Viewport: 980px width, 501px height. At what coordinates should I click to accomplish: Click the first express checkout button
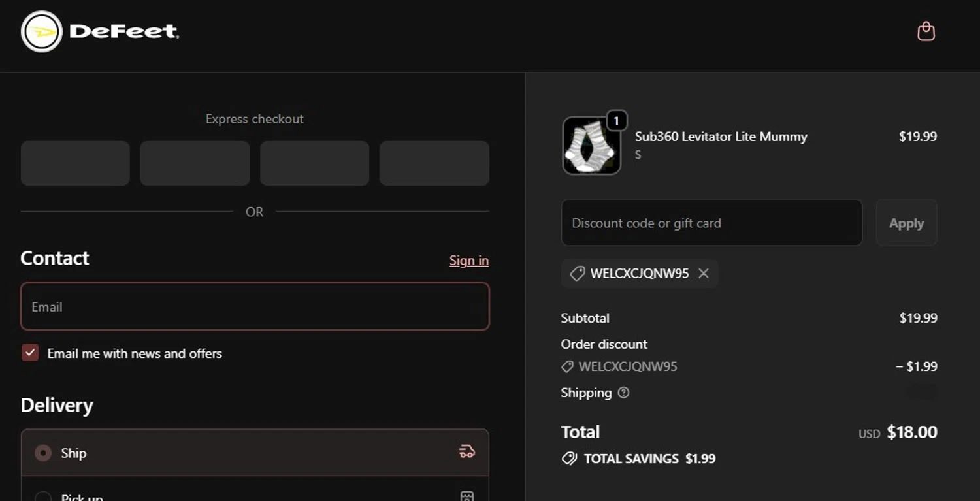(x=75, y=163)
